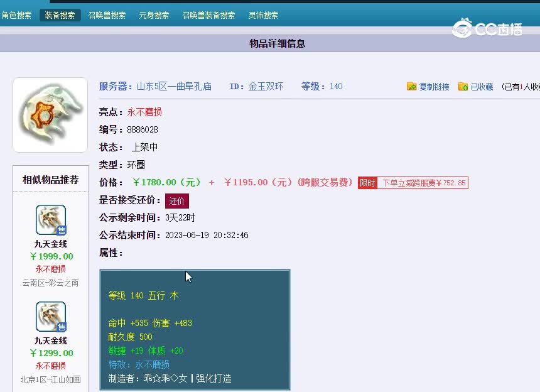Click the 已收藏 folder icon
This screenshot has height=392, width=540.
tap(463, 86)
